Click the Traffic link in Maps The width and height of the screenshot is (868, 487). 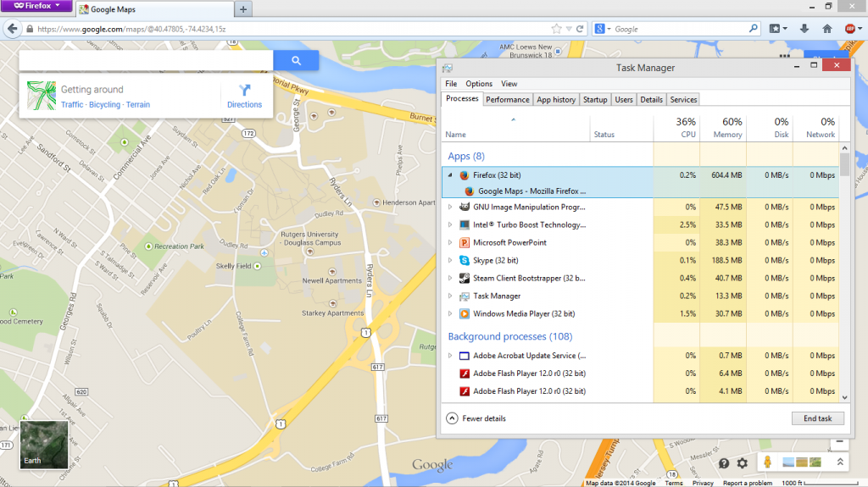click(x=72, y=104)
